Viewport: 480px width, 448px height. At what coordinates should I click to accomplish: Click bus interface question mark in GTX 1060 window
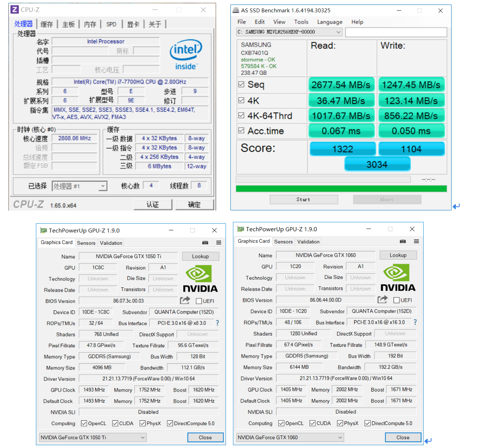click(415, 322)
